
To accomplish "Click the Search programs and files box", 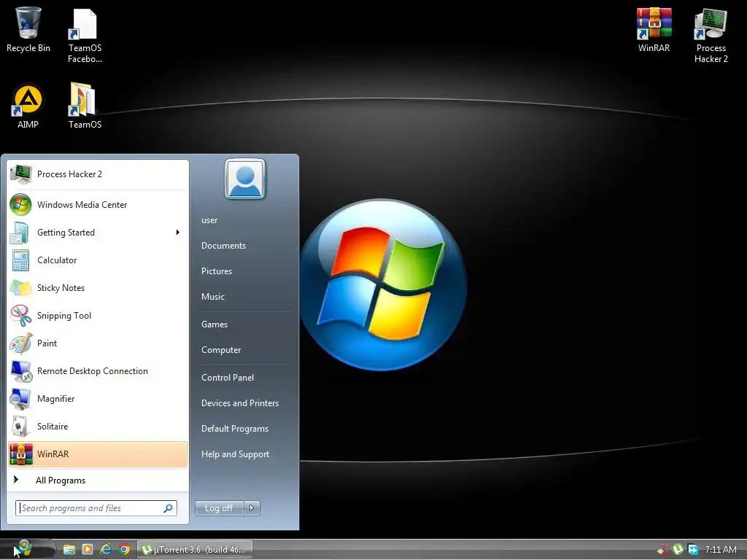I will tap(96, 508).
